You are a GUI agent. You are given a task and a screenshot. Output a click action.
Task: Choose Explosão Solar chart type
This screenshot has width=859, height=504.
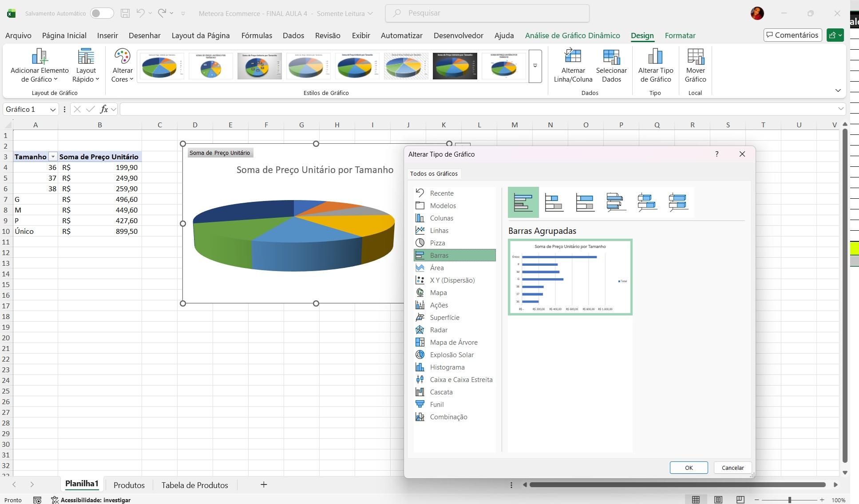[451, 355]
